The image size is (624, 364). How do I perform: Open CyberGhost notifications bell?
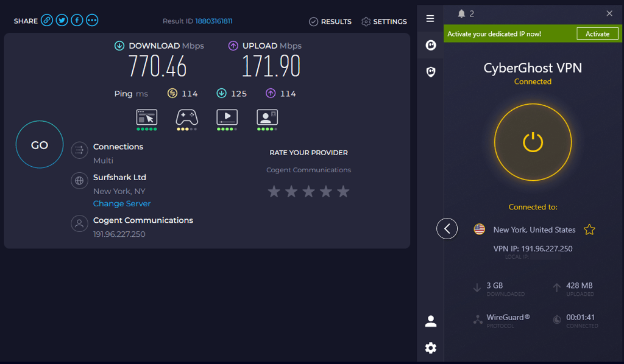461,13
